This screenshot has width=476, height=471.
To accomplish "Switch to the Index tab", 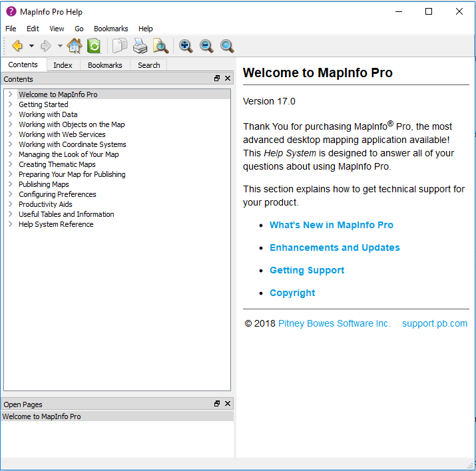I will pos(63,65).
